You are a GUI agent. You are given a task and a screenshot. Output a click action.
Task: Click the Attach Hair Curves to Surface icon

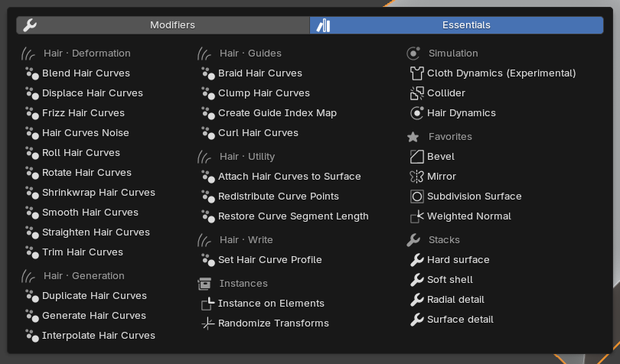click(x=208, y=177)
